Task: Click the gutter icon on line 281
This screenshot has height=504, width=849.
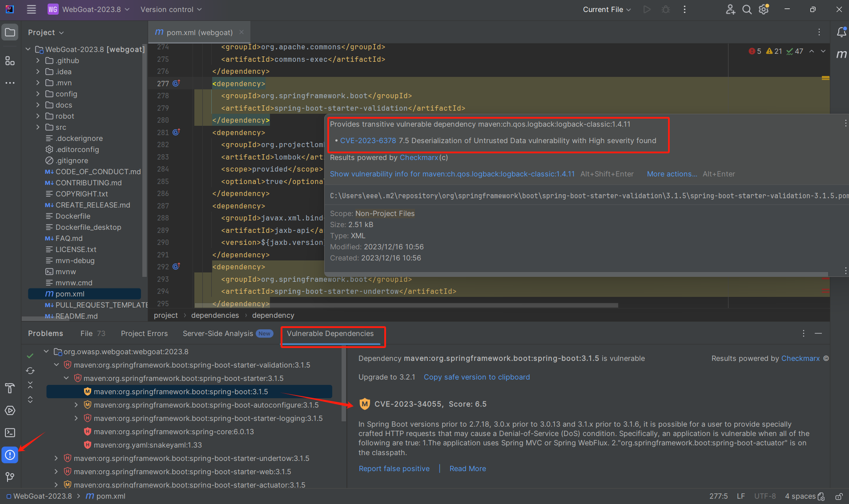Action: 176,132
